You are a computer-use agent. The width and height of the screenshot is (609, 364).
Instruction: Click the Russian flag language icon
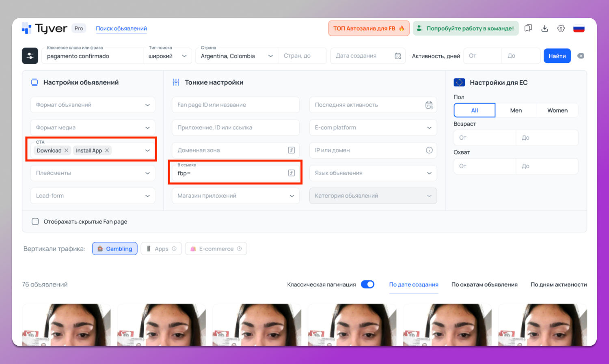[579, 29]
